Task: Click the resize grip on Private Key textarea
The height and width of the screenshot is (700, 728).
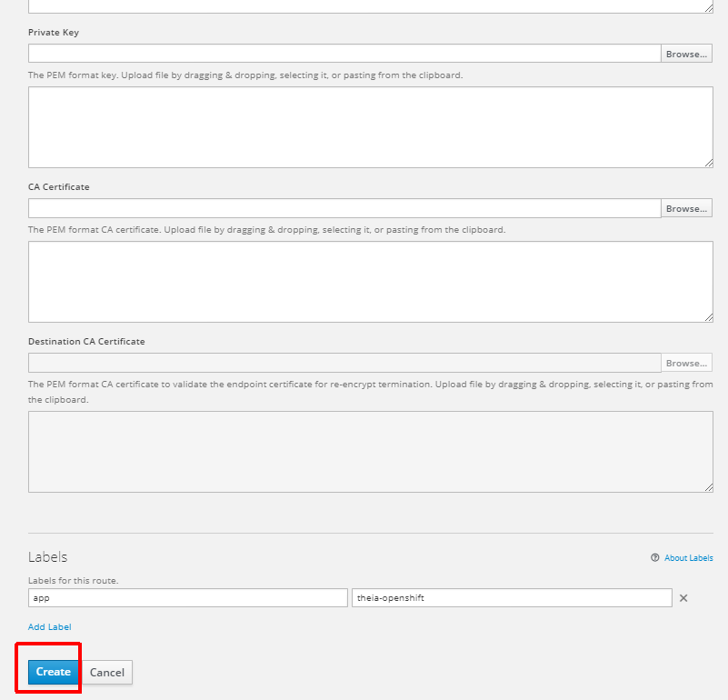Action: click(708, 163)
